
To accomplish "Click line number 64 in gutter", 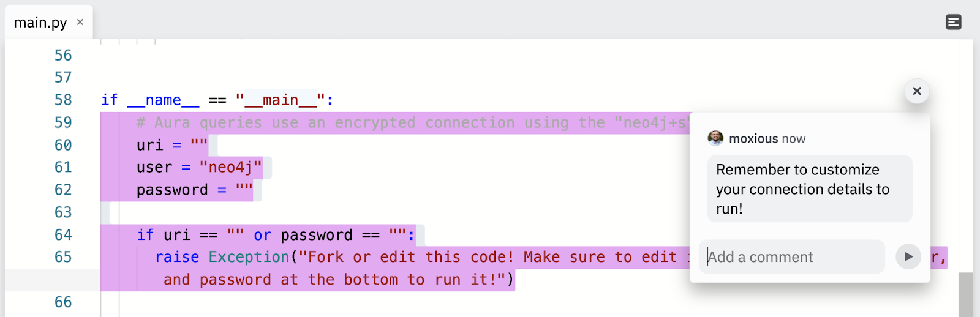I will tap(63, 235).
